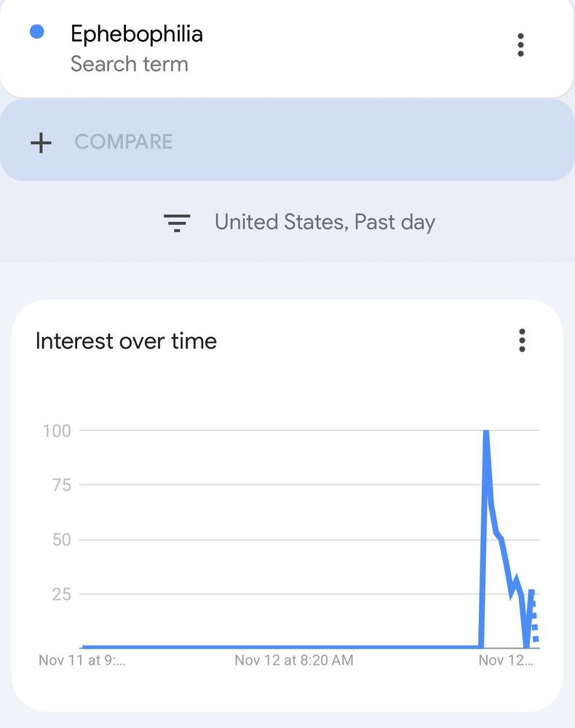Edit the Ephebophilia search term
Image resolution: width=575 pixels, height=728 pixels.
click(136, 34)
